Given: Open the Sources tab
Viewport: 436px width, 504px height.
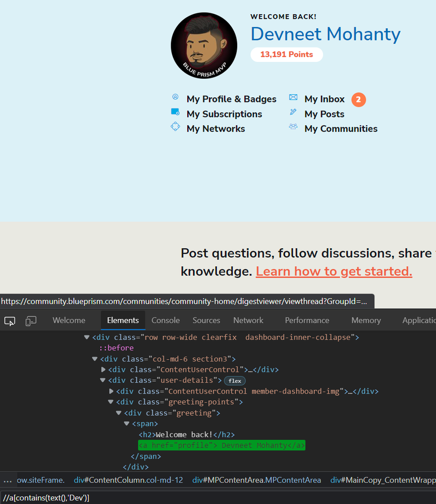Looking at the screenshot, I should (206, 320).
